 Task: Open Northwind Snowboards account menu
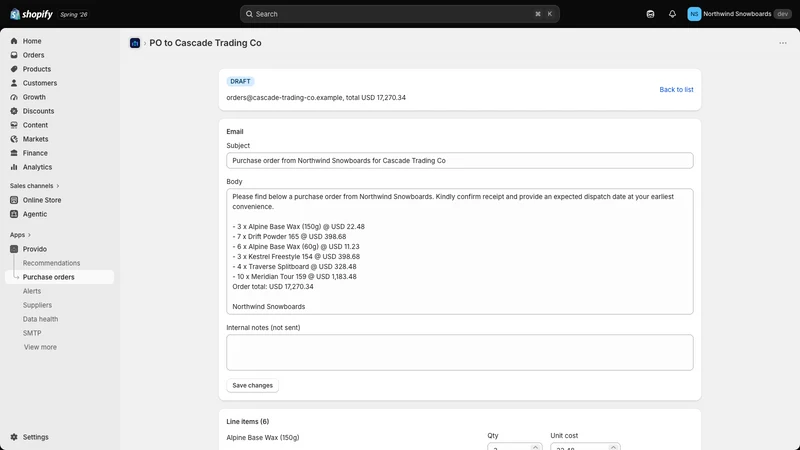[x=739, y=14]
